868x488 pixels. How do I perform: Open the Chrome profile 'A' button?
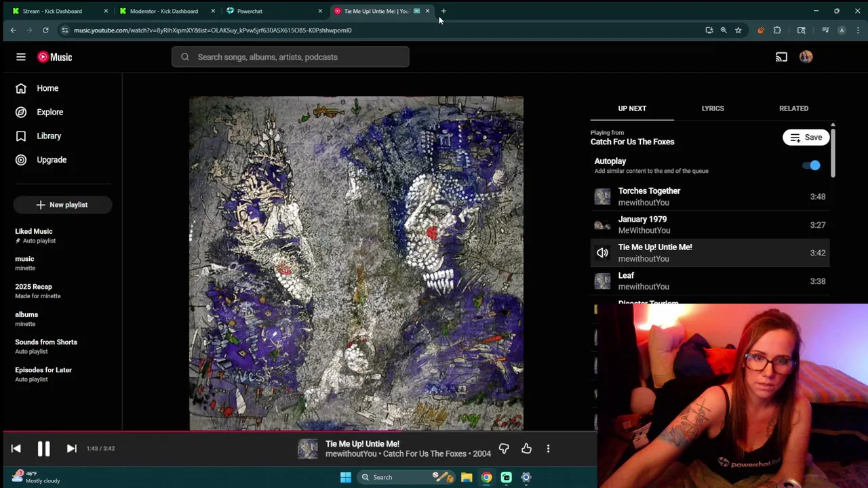(x=842, y=30)
